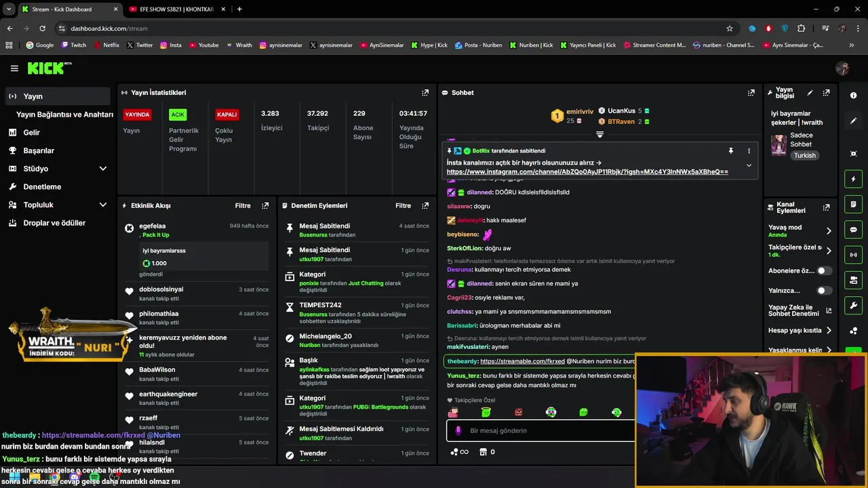Click the YAYINDA status badge
The image size is (868, 488).
tap(137, 115)
